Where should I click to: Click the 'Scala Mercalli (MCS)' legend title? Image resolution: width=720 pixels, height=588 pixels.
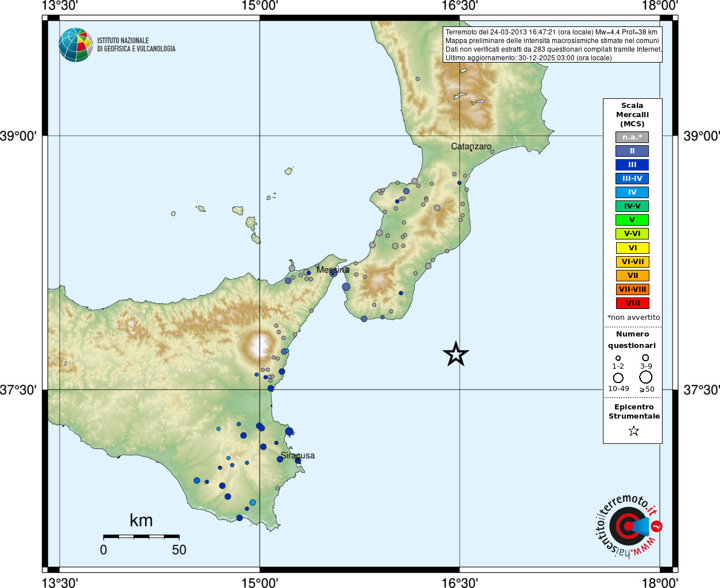click(632, 115)
